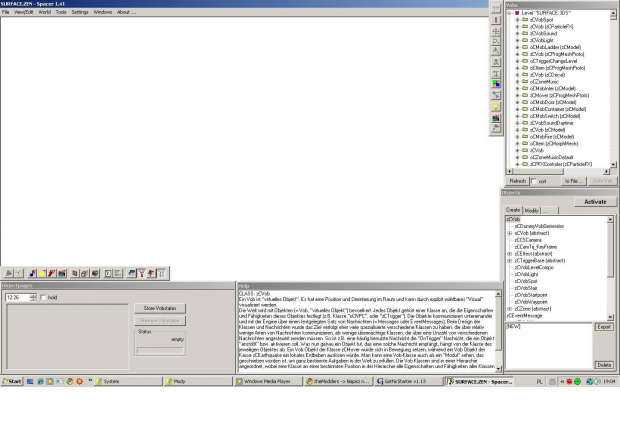620x430 pixels.
Task: Click the blue music note icon in bottom toolbar
Action: click(32, 273)
